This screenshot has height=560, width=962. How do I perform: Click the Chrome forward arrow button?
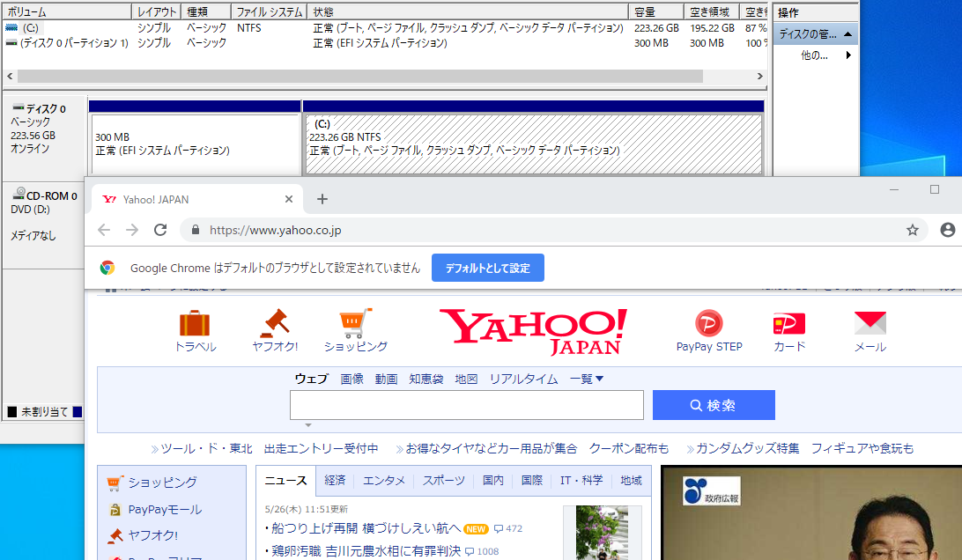(x=132, y=230)
